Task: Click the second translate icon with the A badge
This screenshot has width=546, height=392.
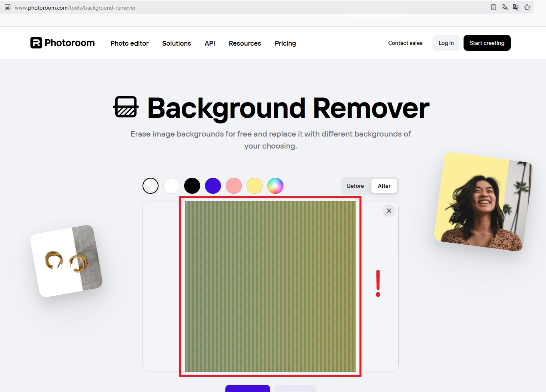Action: click(x=516, y=7)
